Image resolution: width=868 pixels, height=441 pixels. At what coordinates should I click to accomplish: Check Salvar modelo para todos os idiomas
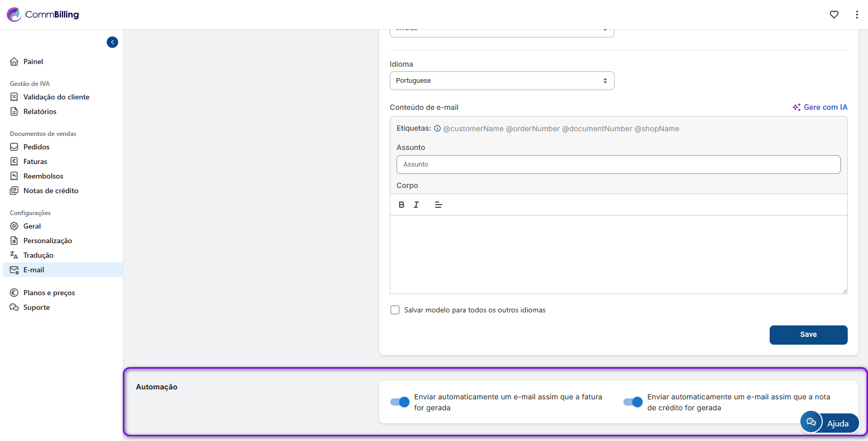[395, 310]
